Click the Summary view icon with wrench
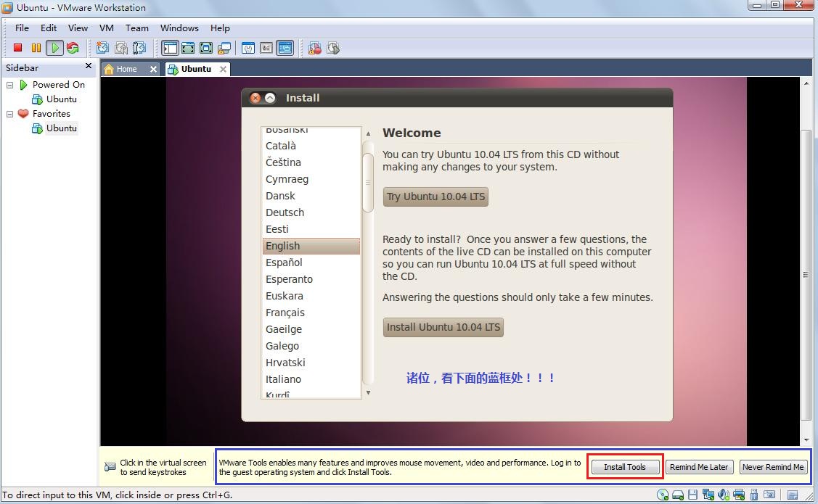The image size is (818, 504). point(248,48)
